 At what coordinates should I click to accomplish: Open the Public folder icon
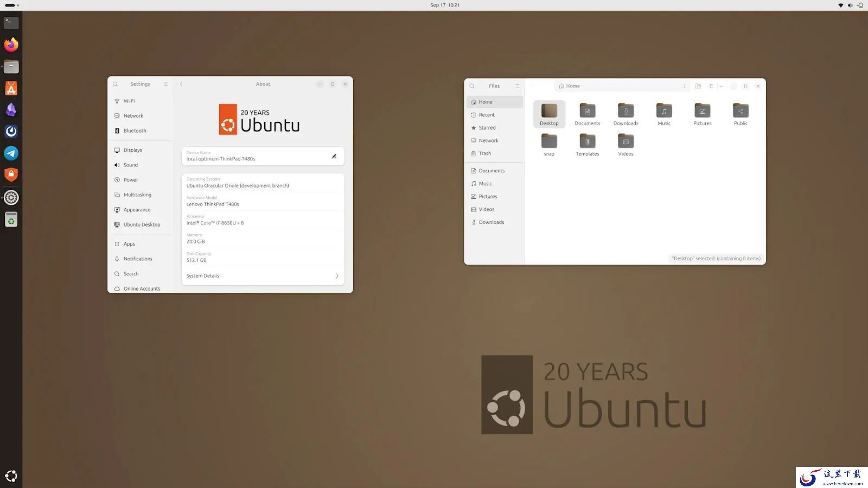click(x=741, y=114)
